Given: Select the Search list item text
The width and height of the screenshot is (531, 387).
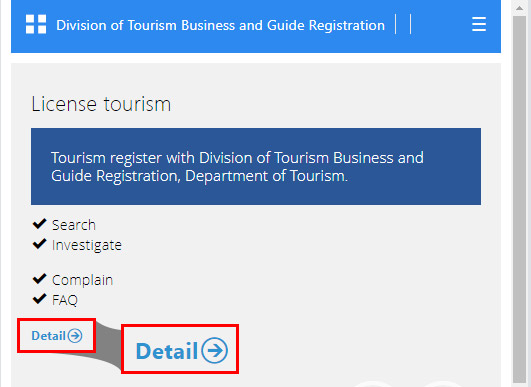Looking at the screenshot, I should click(74, 225).
